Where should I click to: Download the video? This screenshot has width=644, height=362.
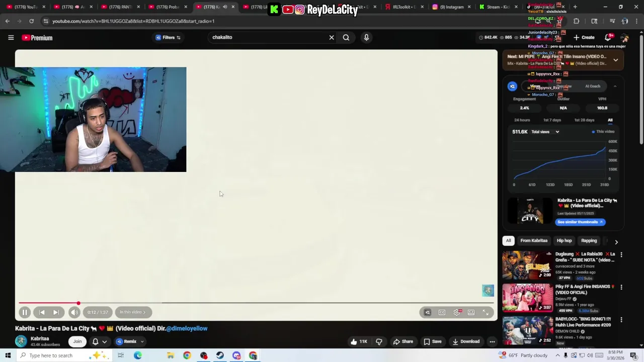pyautogui.click(x=465, y=341)
